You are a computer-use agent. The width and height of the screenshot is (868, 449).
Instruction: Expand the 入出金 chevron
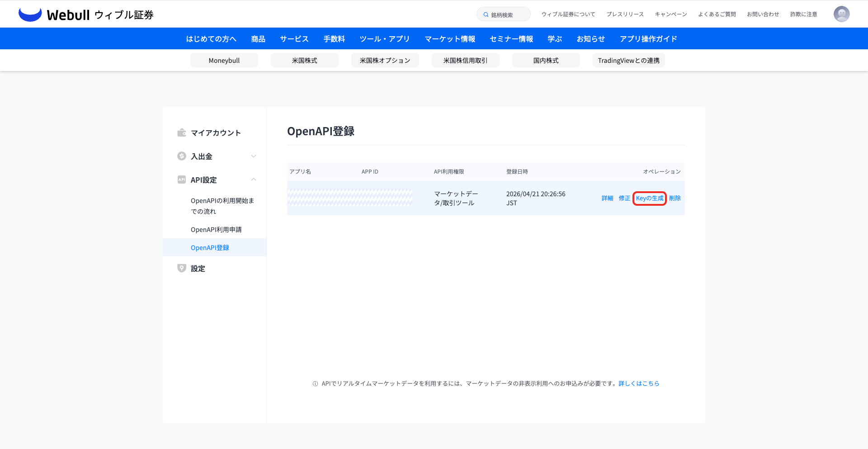[x=254, y=156]
